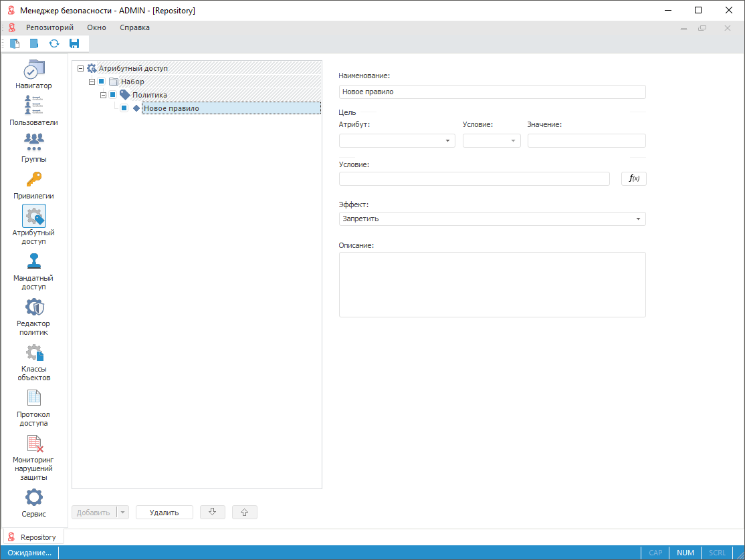
Task: Click the f(x) condition formula button
Action: click(633, 178)
